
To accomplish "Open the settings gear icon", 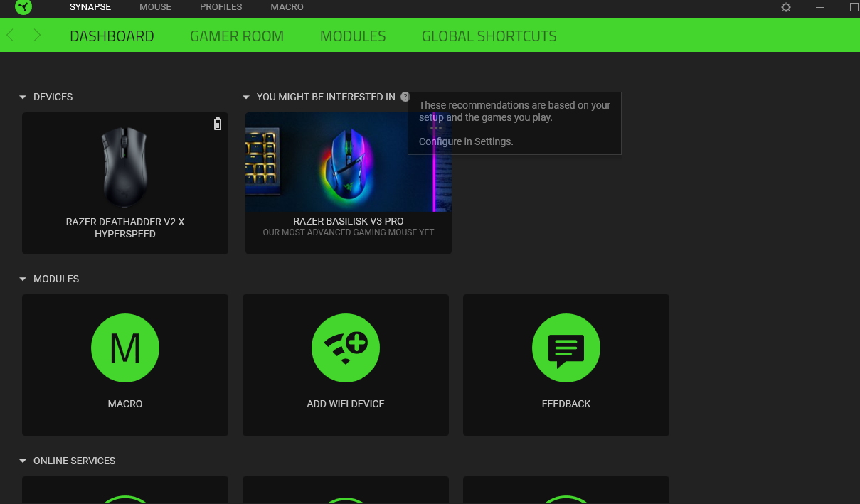I will pyautogui.click(x=786, y=7).
